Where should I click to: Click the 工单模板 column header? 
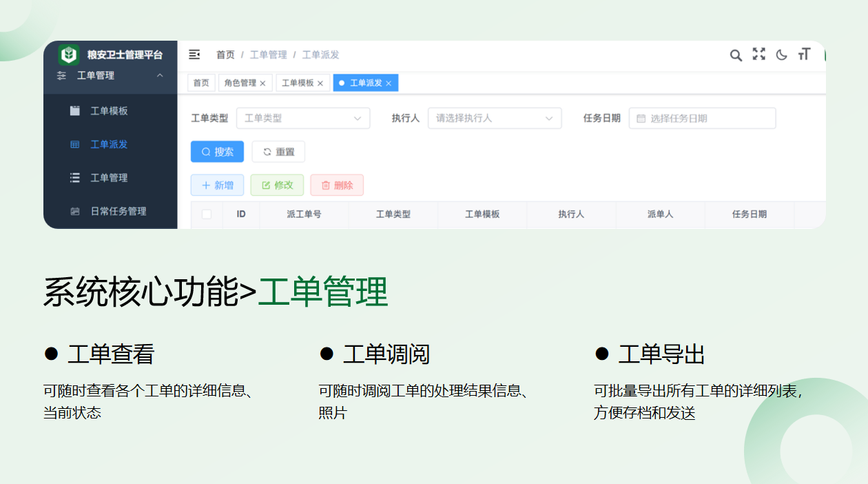482,214
